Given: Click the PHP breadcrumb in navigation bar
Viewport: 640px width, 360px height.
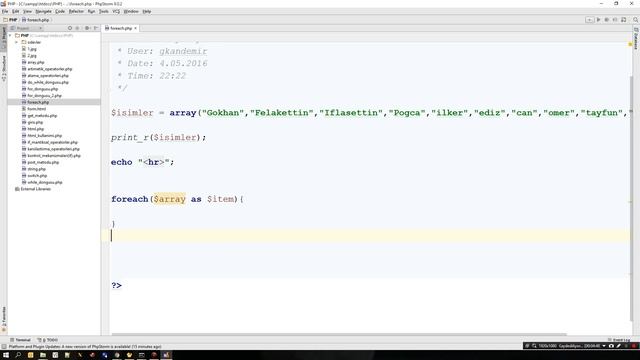Looking at the screenshot, I should [x=11, y=20].
